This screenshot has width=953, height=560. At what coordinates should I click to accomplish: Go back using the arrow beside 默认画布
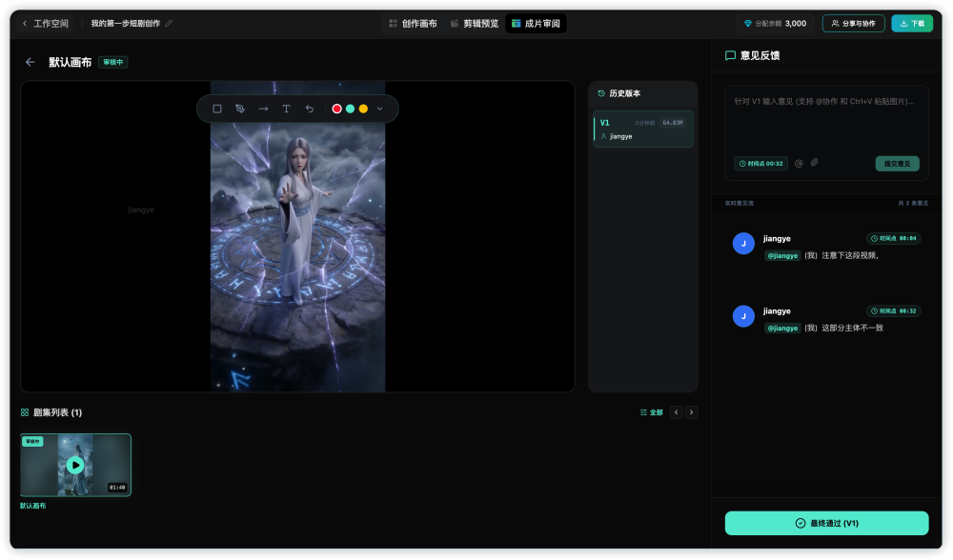tap(30, 62)
